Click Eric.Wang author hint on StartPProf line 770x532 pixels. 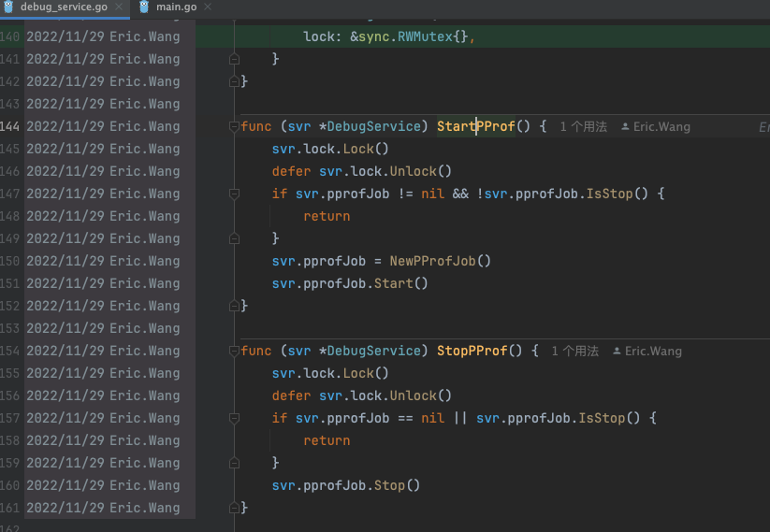[x=661, y=126]
